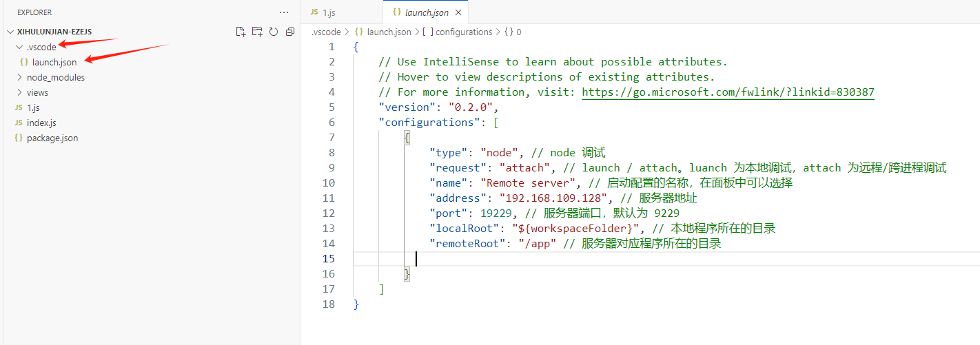Select launch.json in the Explorer tree
The height and width of the screenshot is (345, 980).
[54, 63]
